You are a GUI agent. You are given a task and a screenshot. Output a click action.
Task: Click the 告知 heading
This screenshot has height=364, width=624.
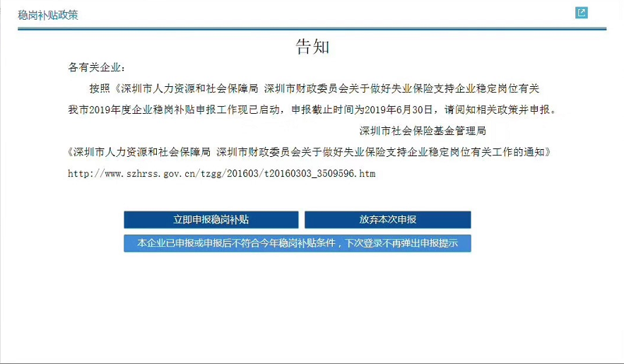click(312, 47)
